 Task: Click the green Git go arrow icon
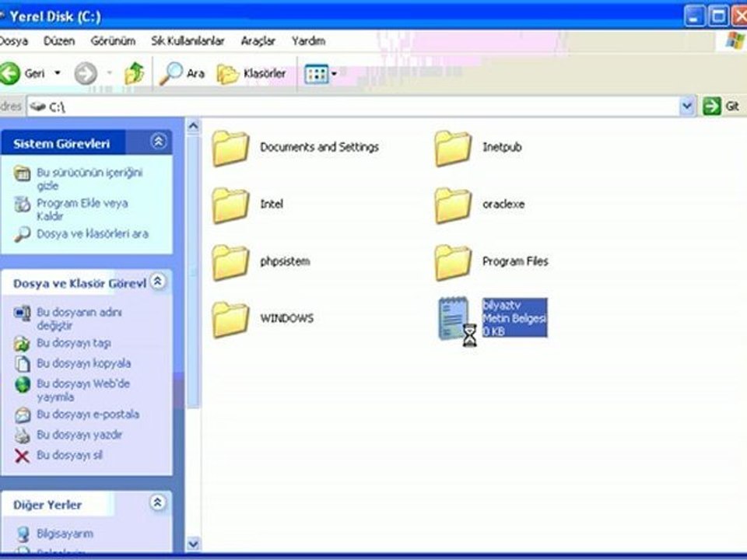coord(712,106)
